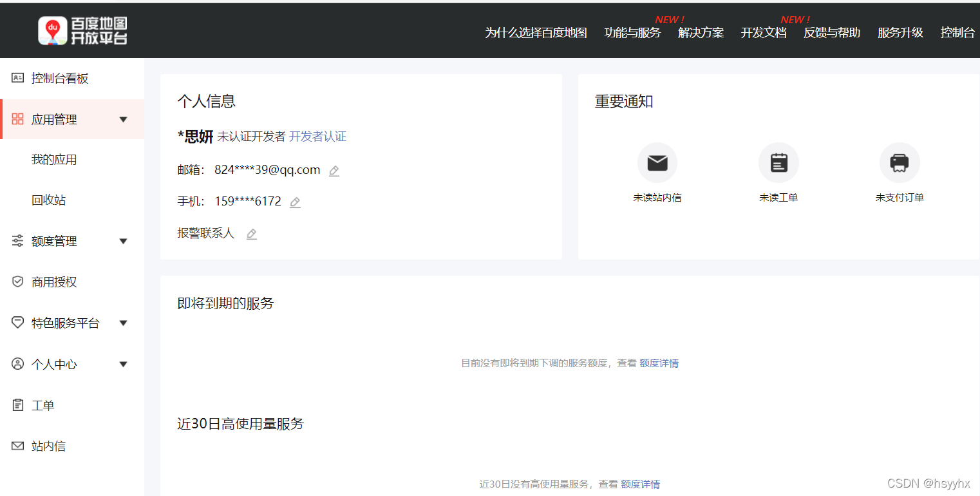Click 额度详情 link under 即将到期的服务

click(659, 363)
